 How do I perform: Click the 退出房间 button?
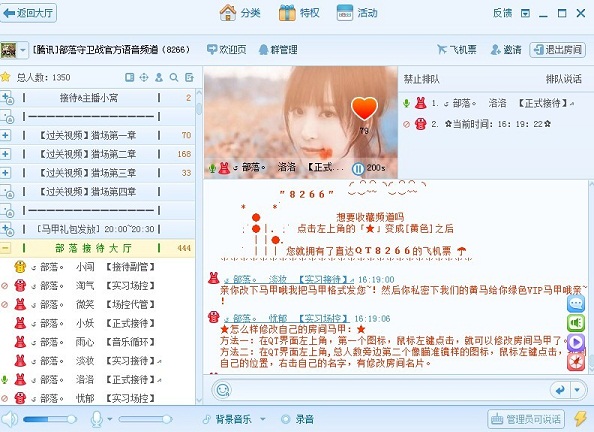click(558, 50)
